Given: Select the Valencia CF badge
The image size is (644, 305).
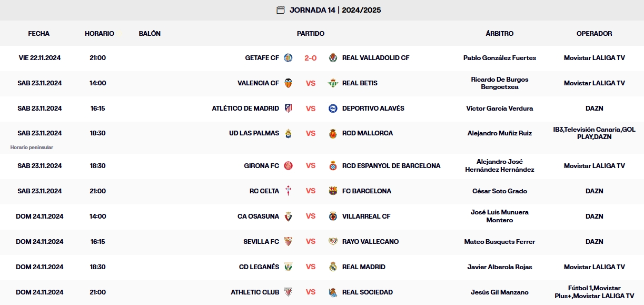Looking at the screenshot, I should (288, 83).
